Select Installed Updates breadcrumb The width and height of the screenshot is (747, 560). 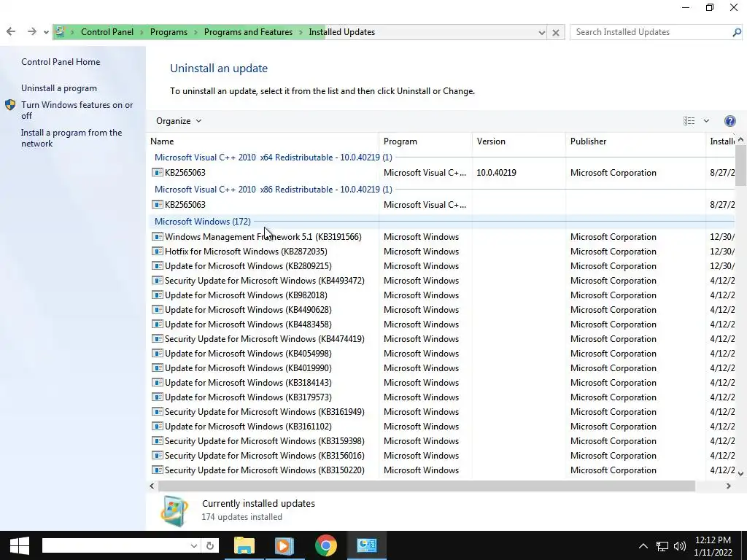tap(341, 32)
